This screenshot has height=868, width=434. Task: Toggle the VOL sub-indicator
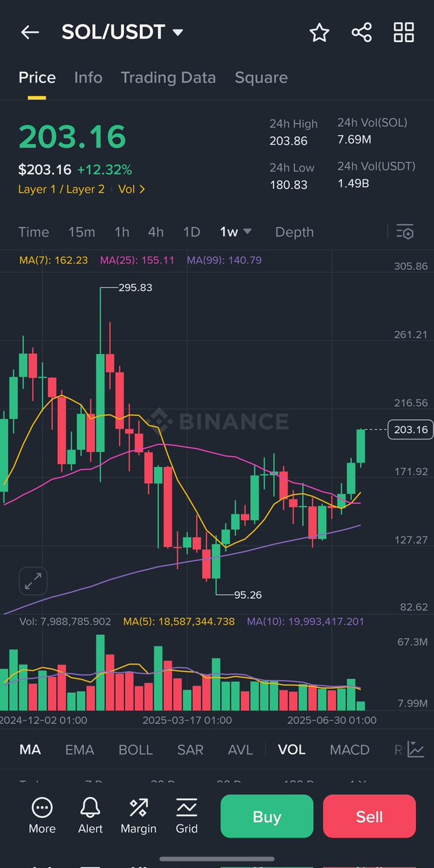(x=291, y=749)
